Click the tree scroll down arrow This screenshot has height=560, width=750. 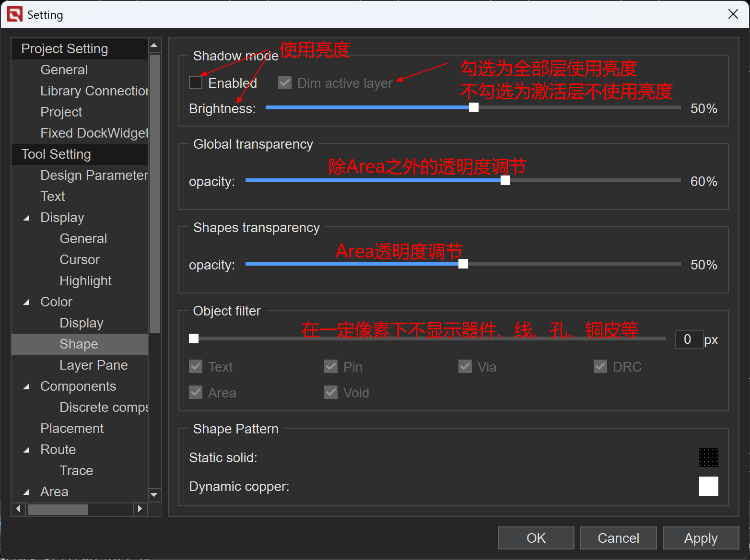(154, 494)
